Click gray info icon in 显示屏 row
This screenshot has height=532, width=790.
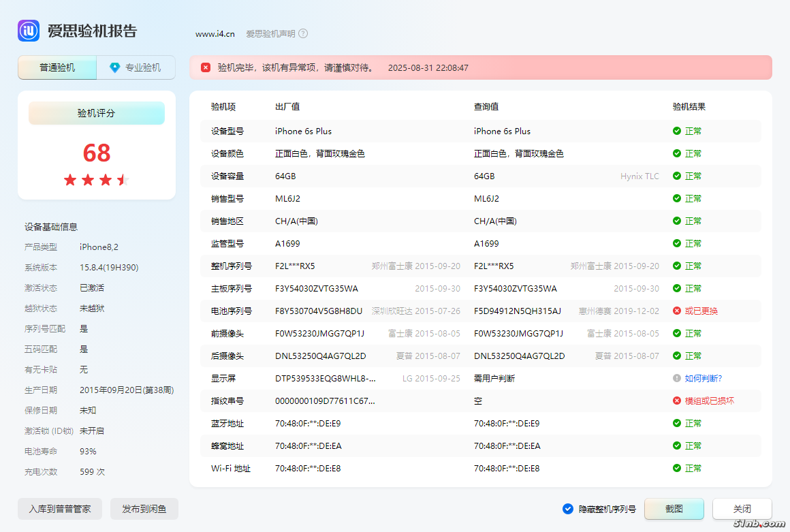[x=677, y=378]
